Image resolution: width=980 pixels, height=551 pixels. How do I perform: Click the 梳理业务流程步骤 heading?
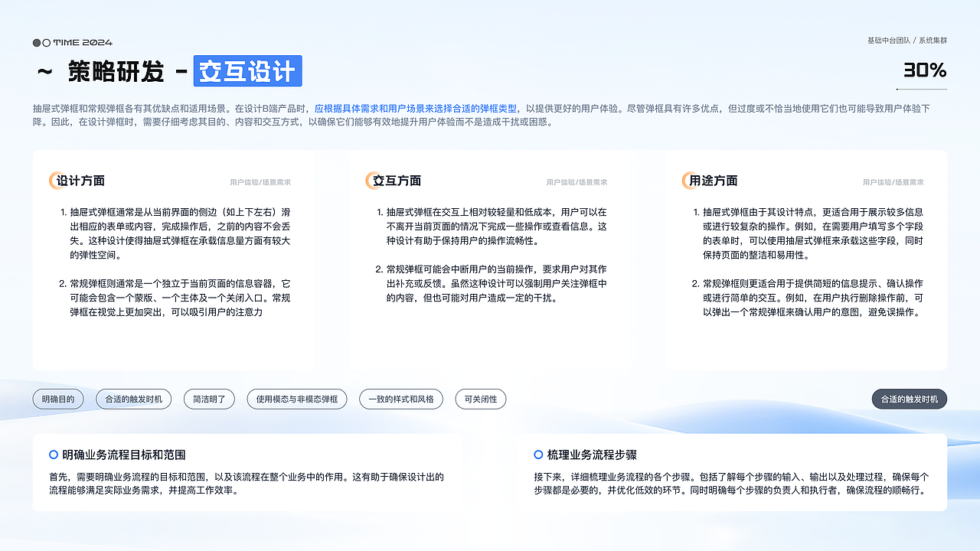[x=592, y=455]
